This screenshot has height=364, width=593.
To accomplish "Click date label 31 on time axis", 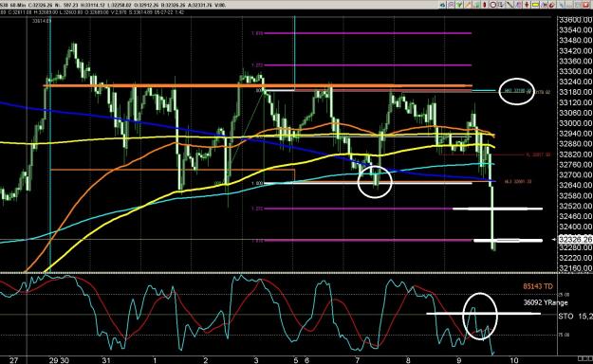I will (x=106, y=360).
